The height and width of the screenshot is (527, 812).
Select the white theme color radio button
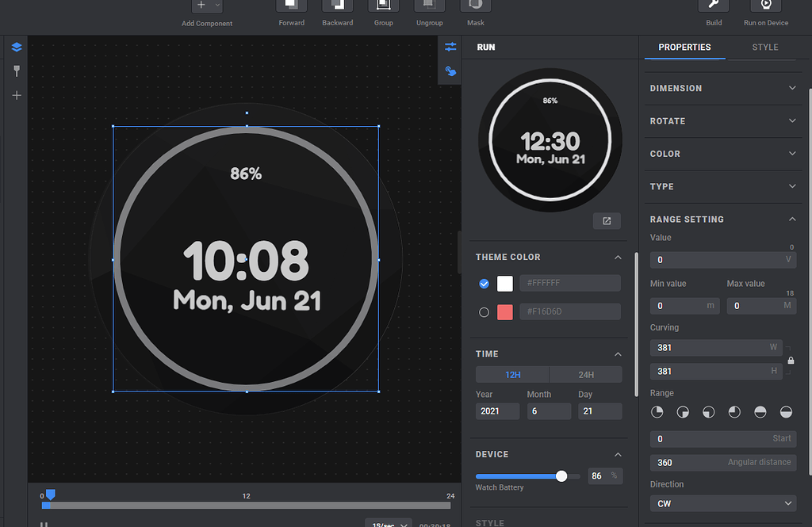point(484,283)
